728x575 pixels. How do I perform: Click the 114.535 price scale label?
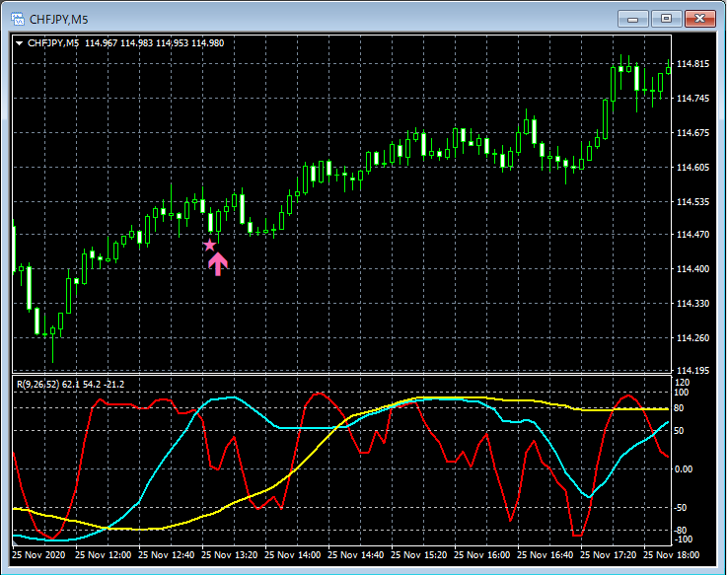coord(693,201)
